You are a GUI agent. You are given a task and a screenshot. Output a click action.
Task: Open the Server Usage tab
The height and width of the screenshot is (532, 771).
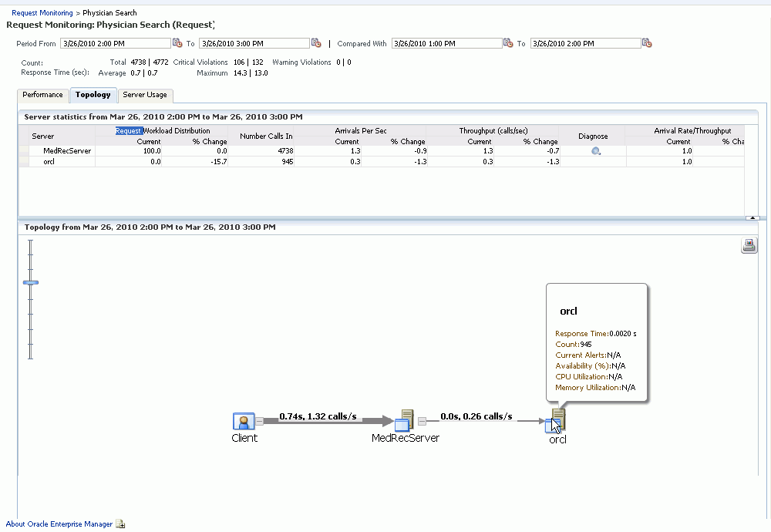(145, 95)
